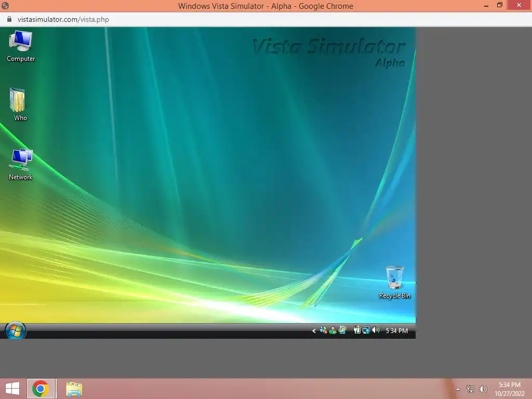Close the Chrome window
This screenshot has width=532, height=399.
pyautogui.click(x=519, y=5)
